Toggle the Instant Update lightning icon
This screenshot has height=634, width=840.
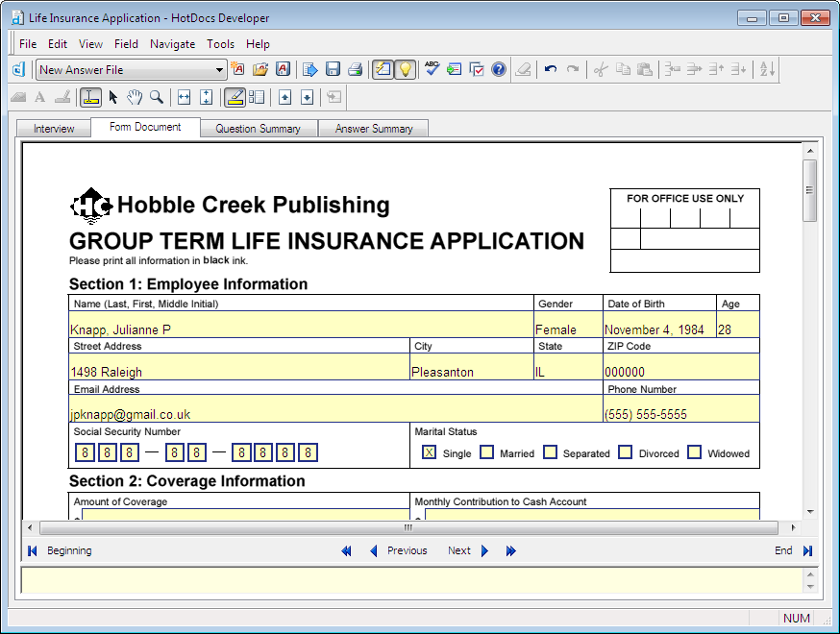tap(383, 69)
